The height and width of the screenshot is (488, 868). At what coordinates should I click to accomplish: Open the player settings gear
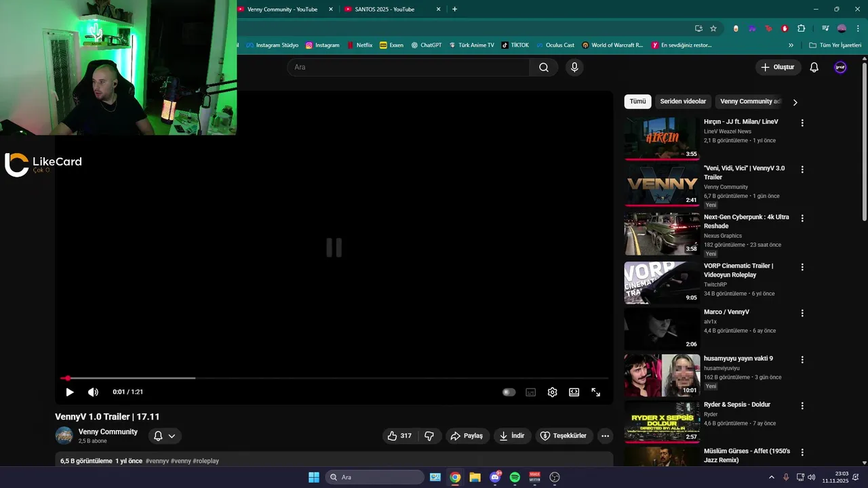click(x=552, y=392)
